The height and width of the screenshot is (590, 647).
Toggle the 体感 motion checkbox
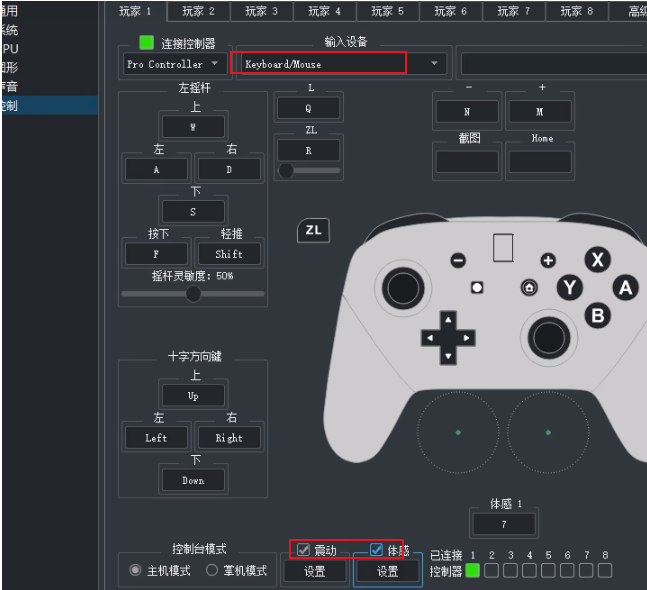(x=377, y=550)
